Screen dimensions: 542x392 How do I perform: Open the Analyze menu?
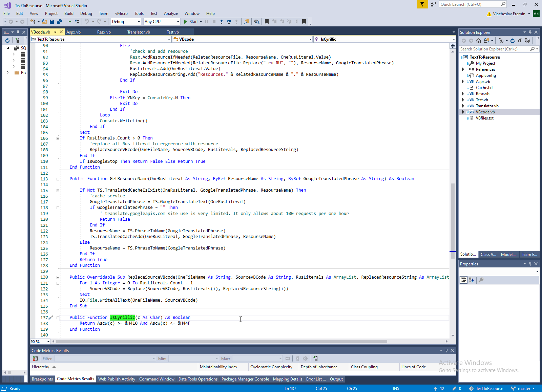[x=171, y=14]
